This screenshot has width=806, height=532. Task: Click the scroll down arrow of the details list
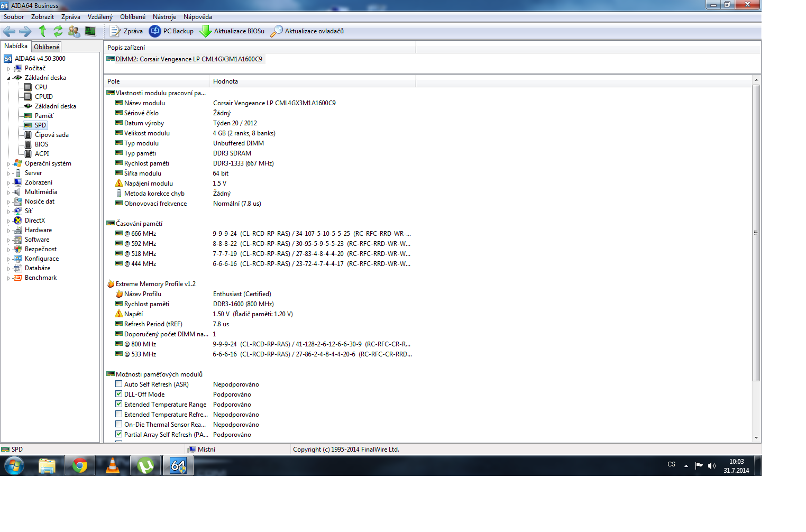coord(756,438)
